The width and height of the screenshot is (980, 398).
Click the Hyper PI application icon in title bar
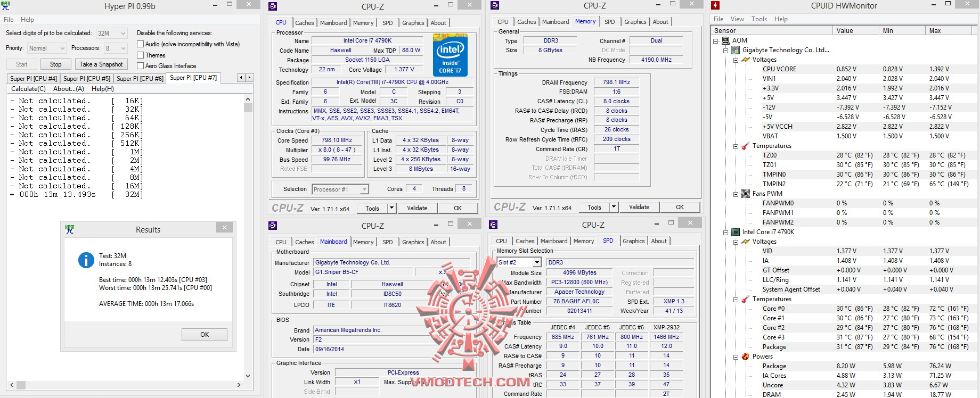(x=6, y=6)
